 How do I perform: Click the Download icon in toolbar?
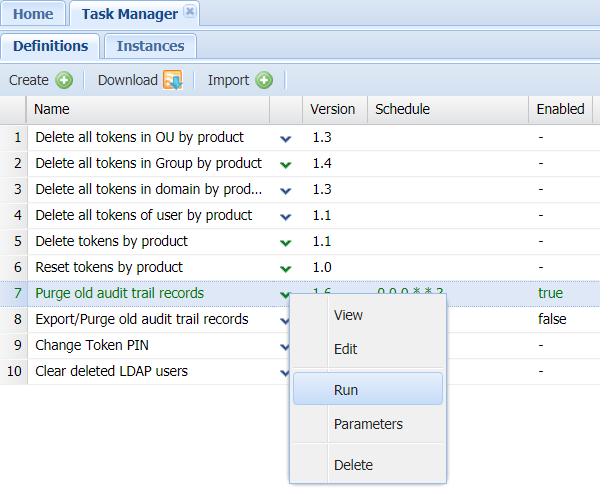[173, 81]
